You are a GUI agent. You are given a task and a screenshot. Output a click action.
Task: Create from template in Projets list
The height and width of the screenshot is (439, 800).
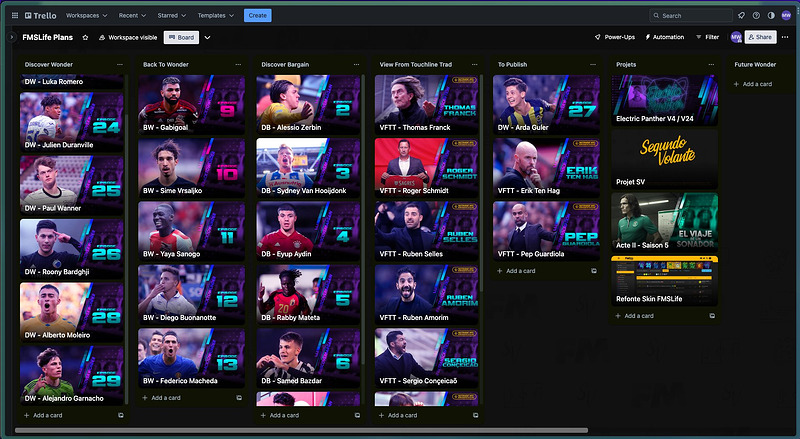click(x=712, y=316)
